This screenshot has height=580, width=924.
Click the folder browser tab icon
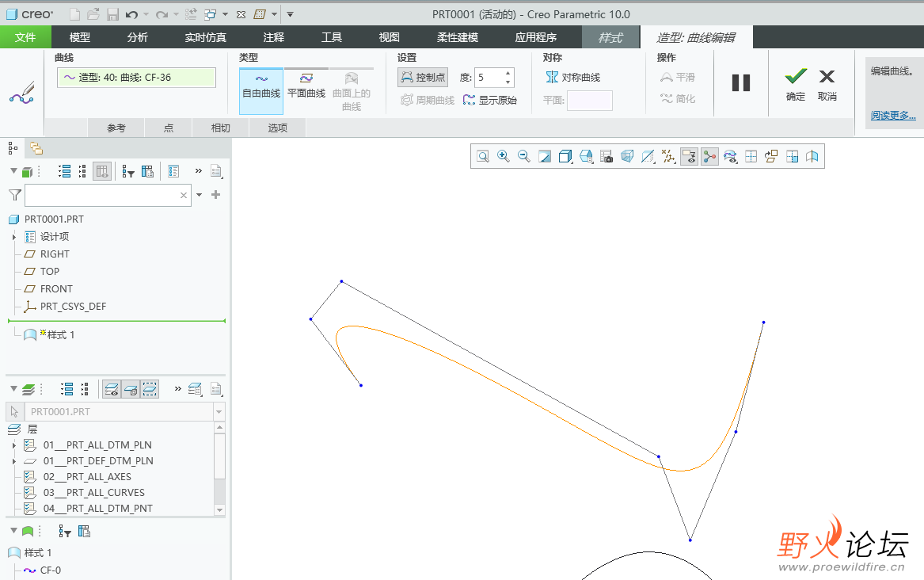click(36, 148)
